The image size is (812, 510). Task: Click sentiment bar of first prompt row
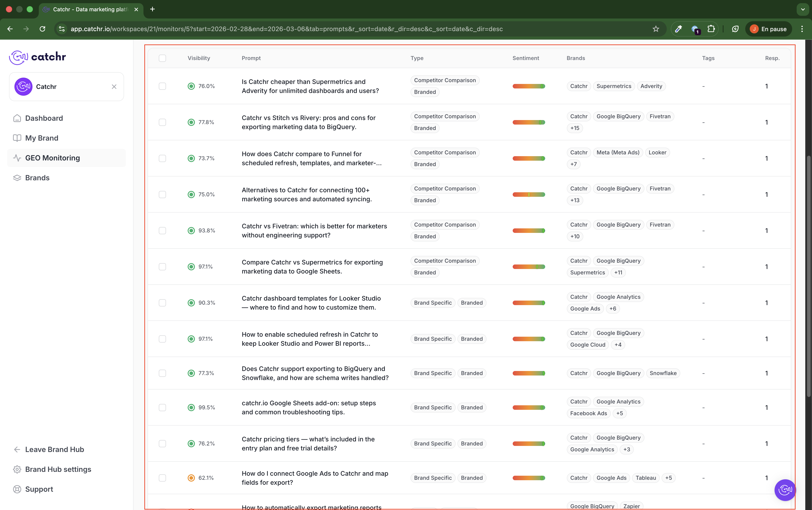point(528,86)
